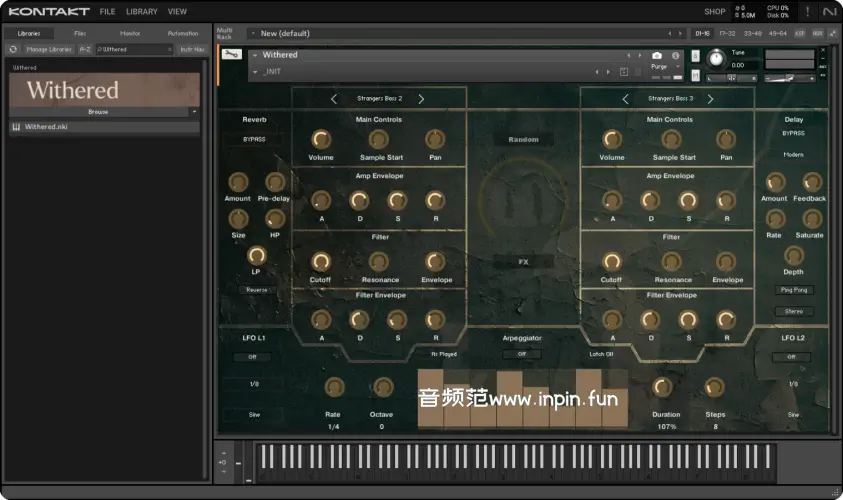Open the LIBRARY menu

point(142,12)
